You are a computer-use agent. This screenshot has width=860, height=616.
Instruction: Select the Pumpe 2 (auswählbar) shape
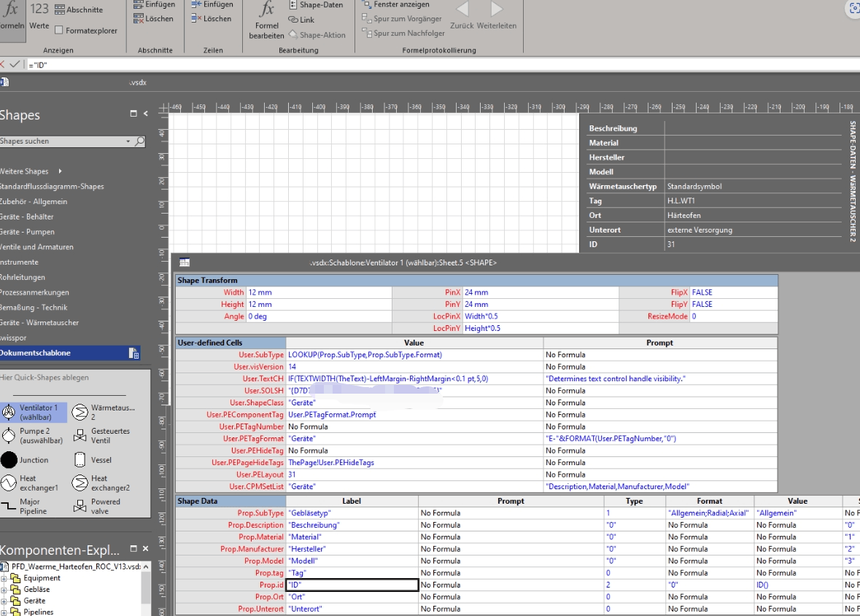(9, 436)
